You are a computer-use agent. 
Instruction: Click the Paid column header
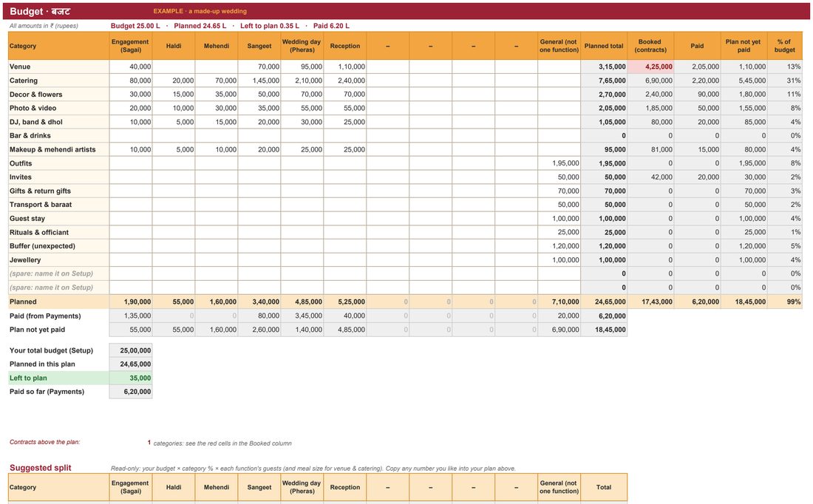tap(698, 46)
